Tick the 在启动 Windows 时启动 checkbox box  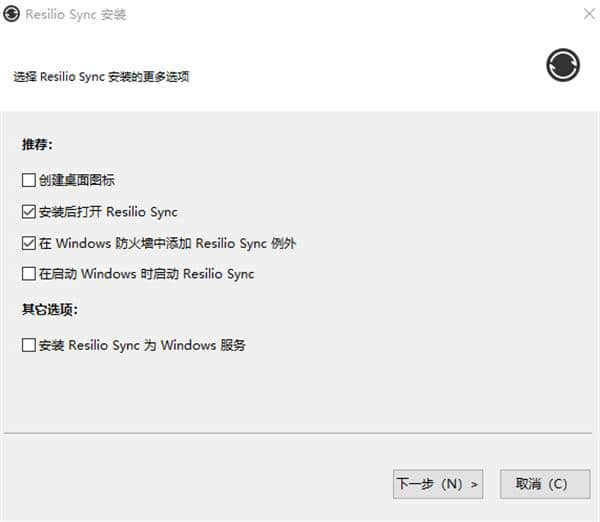pyautogui.click(x=29, y=274)
